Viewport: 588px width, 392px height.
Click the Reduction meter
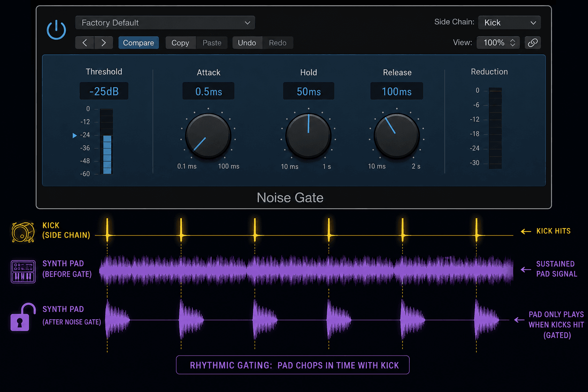pos(495,128)
